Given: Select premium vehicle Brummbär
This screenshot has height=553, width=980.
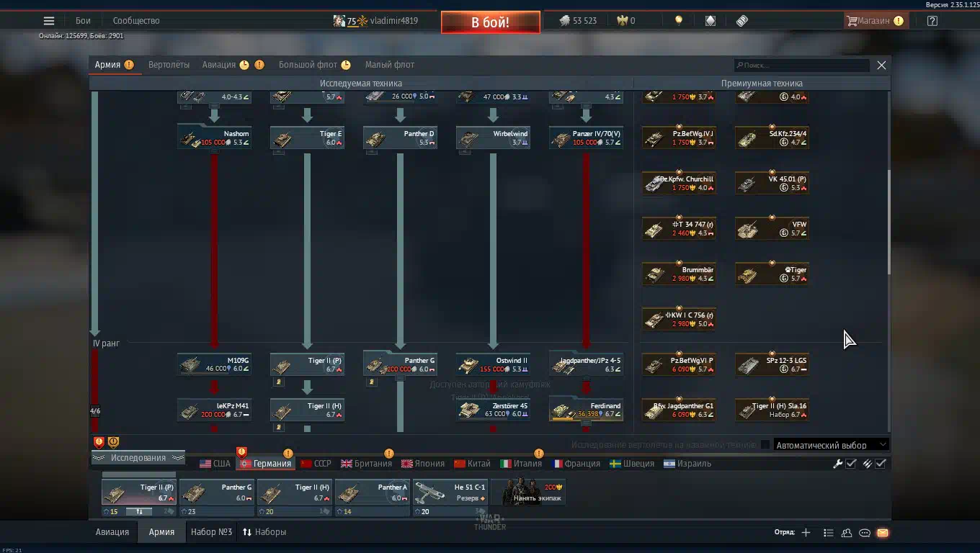Looking at the screenshot, I should tap(679, 274).
